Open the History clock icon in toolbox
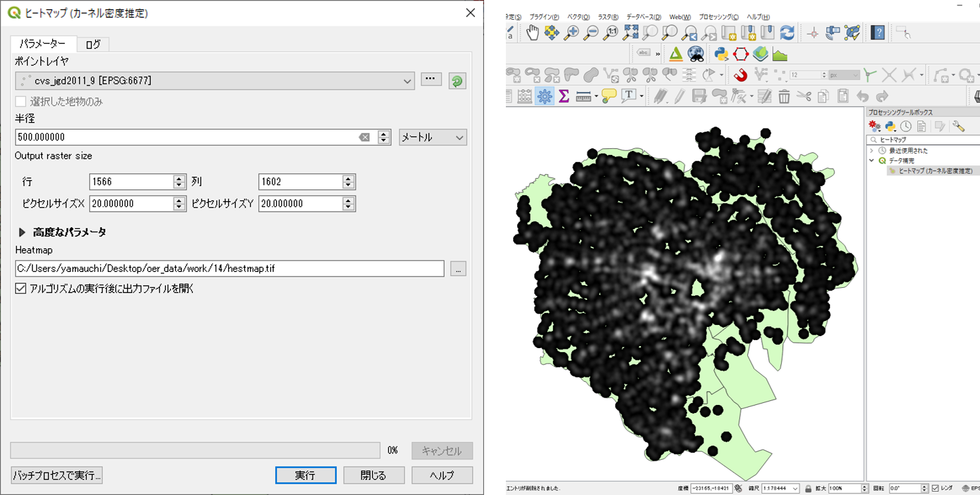The image size is (980, 495). pos(906,126)
